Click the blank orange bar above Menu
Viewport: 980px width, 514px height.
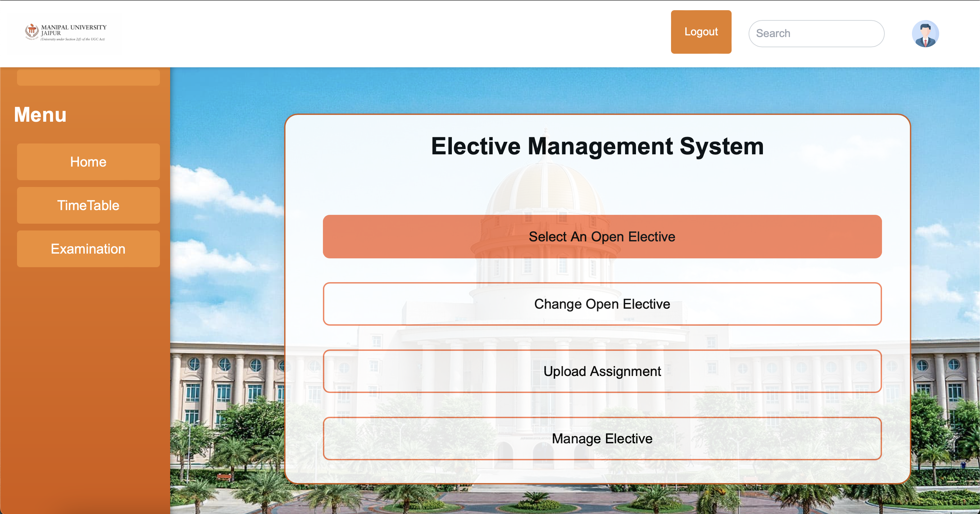coord(88,77)
